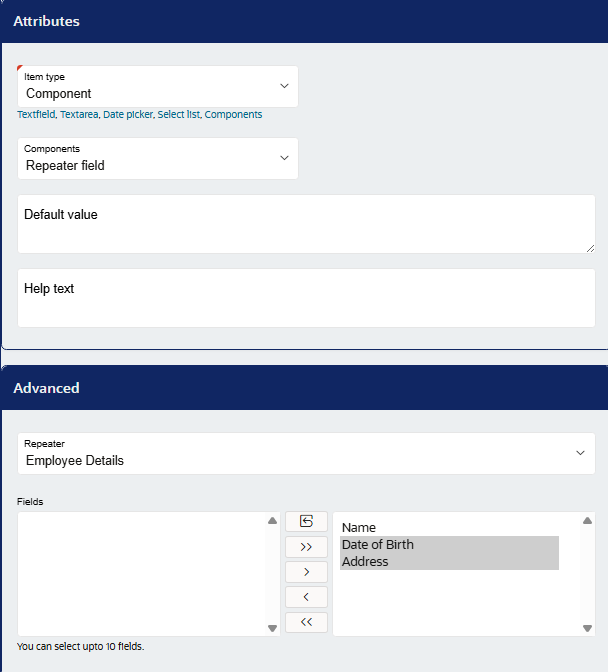Select Address in the chosen fields list
This screenshot has width=608, height=672.
(x=449, y=561)
